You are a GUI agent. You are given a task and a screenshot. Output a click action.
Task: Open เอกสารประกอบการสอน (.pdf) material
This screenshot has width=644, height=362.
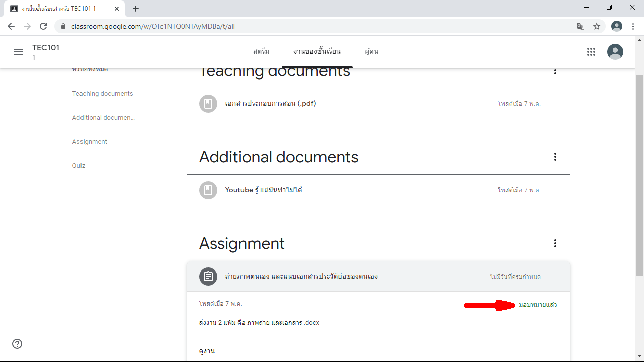coord(271,104)
